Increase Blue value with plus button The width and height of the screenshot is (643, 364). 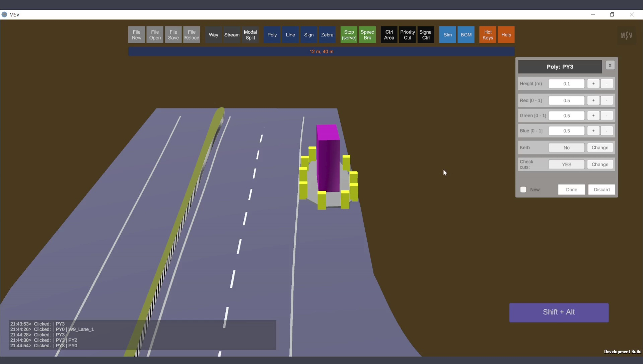pos(593,131)
